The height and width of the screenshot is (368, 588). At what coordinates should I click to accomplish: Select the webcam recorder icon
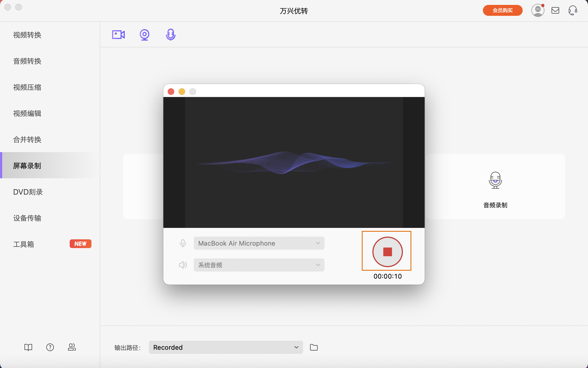pyautogui.click(x=145, y=35)
